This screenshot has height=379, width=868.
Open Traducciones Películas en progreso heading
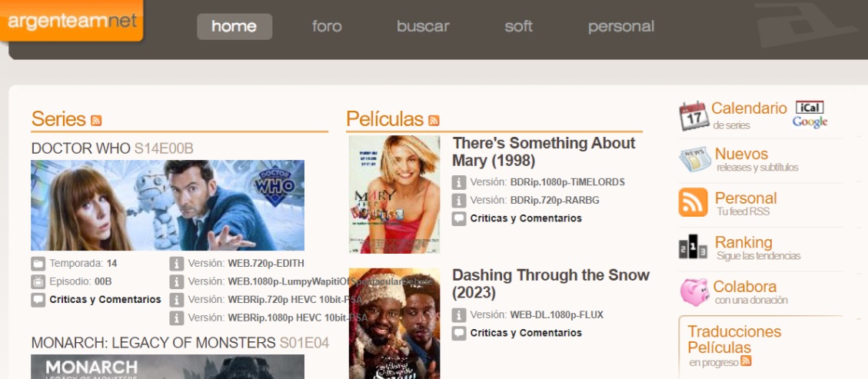coord(734,346)
